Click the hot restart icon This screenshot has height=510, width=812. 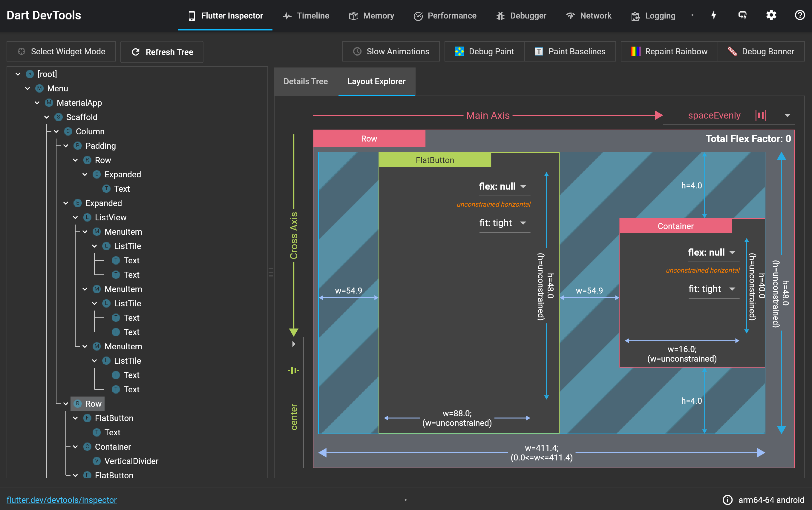(742, 15)
